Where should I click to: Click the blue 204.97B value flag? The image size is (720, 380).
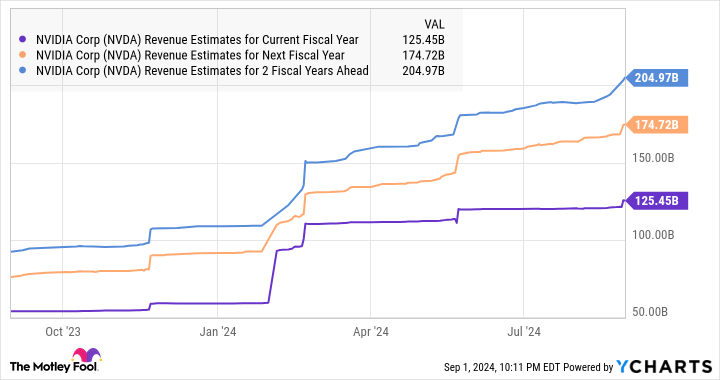coord(657,78)
